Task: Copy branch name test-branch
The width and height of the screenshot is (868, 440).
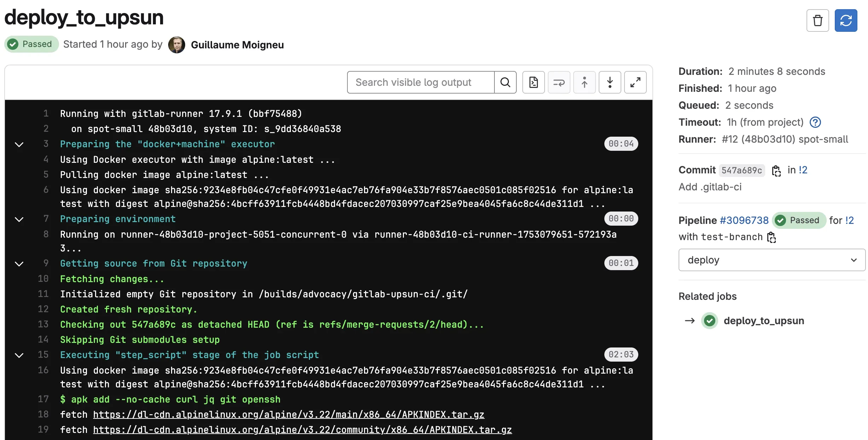Action: pyautogui.click(x=772, y=237)
